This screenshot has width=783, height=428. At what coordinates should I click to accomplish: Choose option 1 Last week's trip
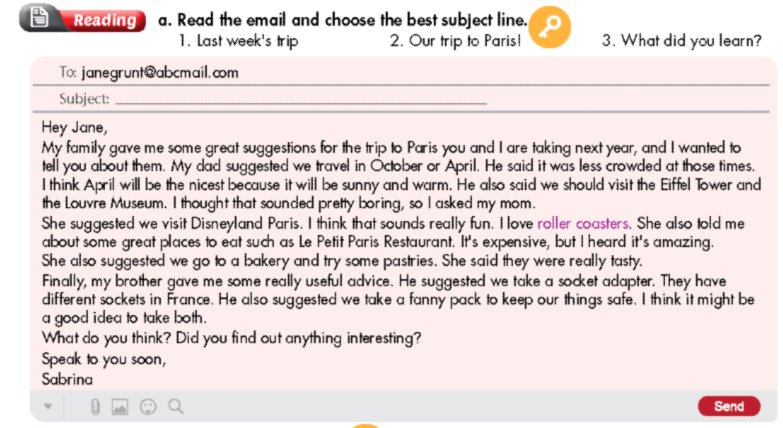point(238,41)
